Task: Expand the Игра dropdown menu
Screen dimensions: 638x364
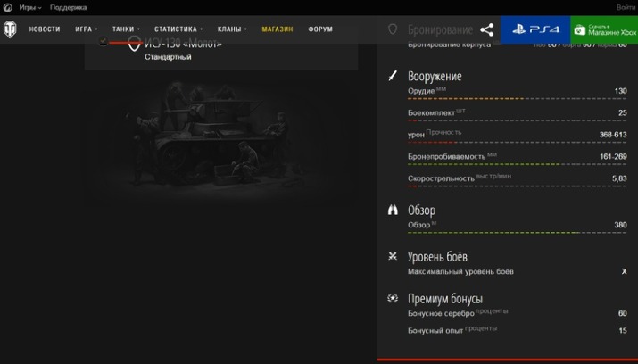Action: (87, 29)
